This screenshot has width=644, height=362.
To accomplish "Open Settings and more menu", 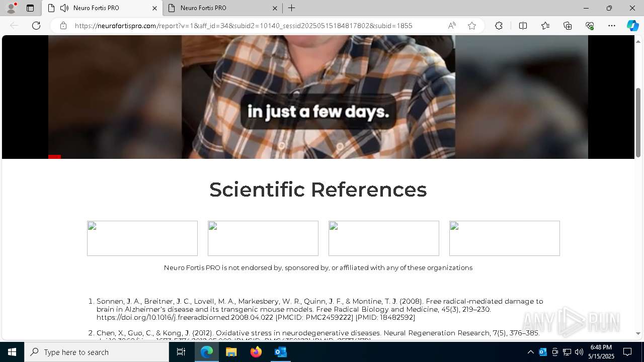I will click(x=612, y=26).
